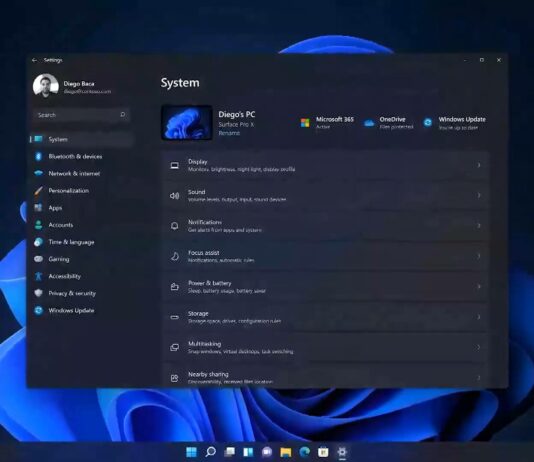Open Gaming label in sidebar
534x462 pixels.
pyautogui.click(x=59, y=259)
